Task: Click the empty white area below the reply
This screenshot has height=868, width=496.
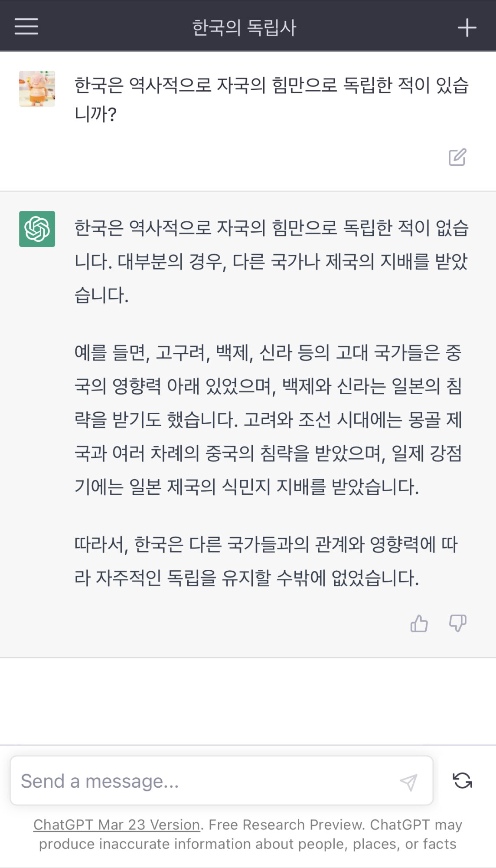Action: [248, 701]
